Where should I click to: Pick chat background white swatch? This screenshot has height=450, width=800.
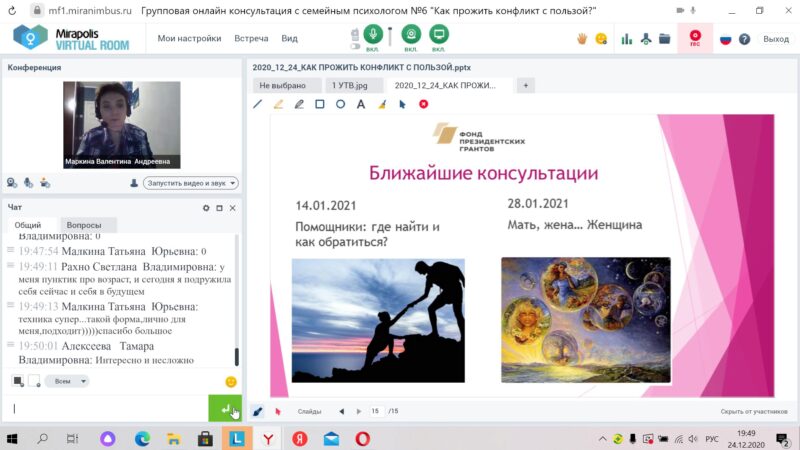click(34, 381)
